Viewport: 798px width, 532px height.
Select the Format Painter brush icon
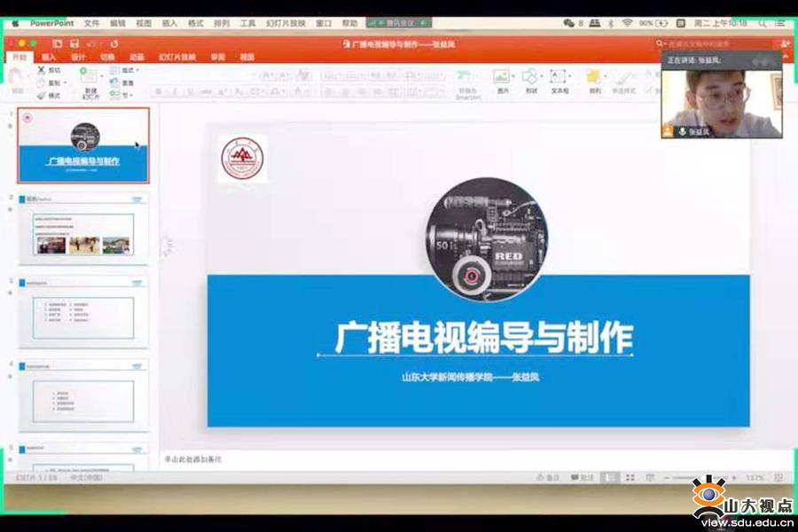[41, 95]
